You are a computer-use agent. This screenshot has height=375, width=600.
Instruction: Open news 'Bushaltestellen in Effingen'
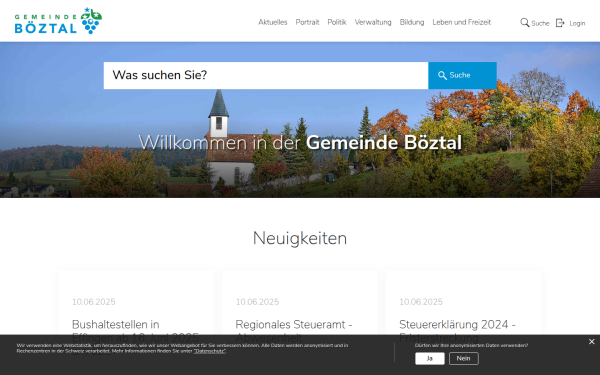[135, 331]
